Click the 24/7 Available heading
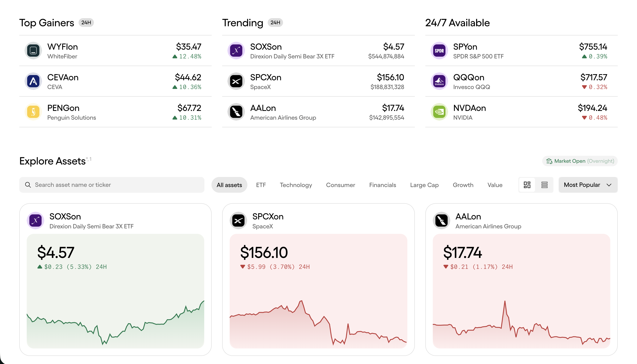 pos(458,23)
